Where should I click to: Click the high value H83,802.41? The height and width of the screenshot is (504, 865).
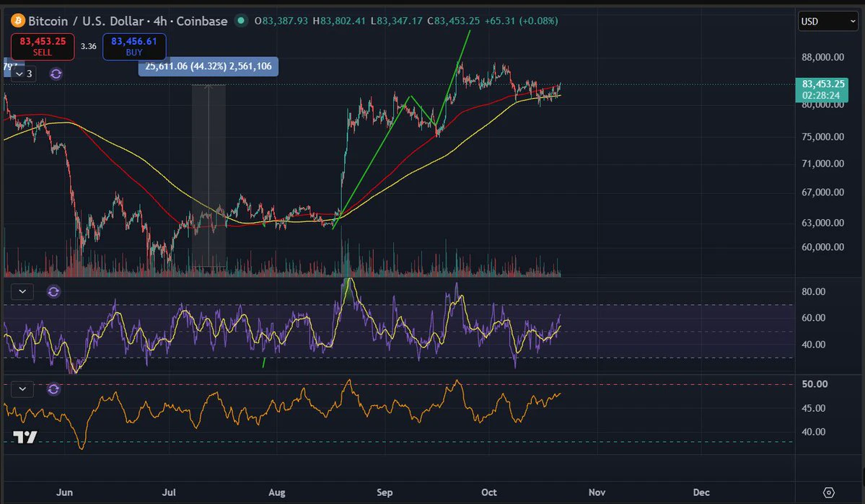coord(339,21)
